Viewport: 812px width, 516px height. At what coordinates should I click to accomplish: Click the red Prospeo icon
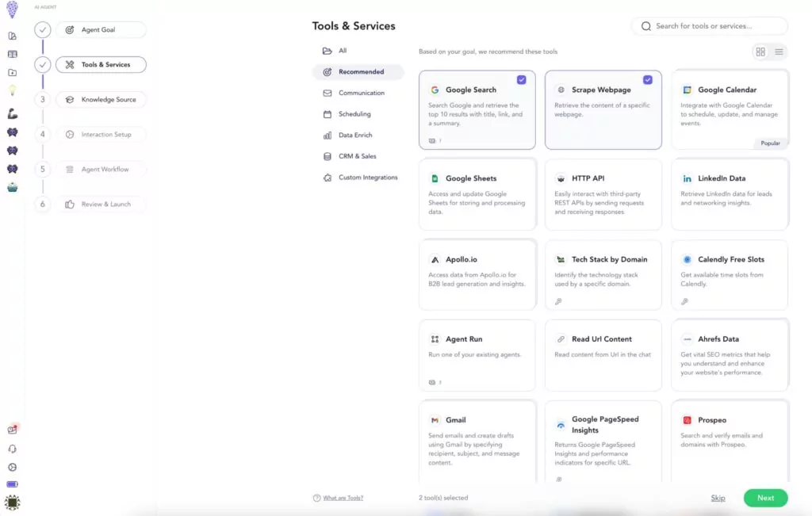point(687,420)
